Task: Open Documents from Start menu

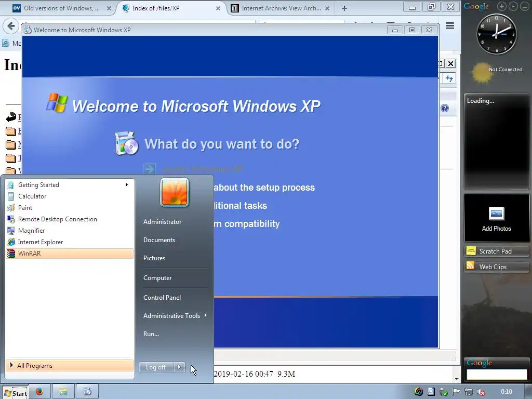Action: click(159, 240)
